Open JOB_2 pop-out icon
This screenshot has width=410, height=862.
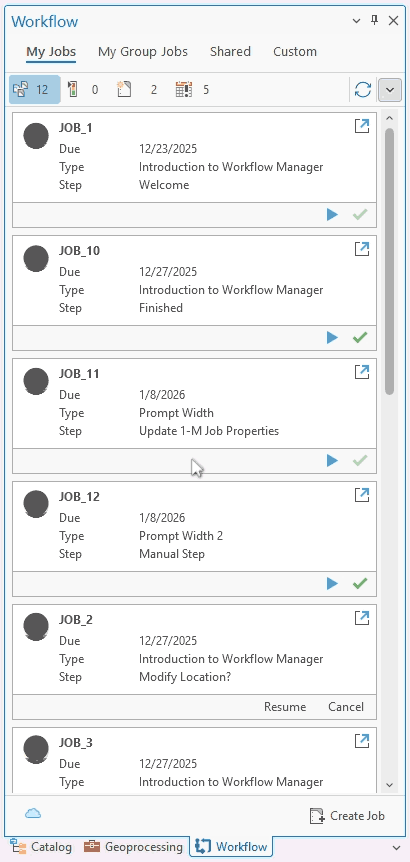click(x=362, y=618)
